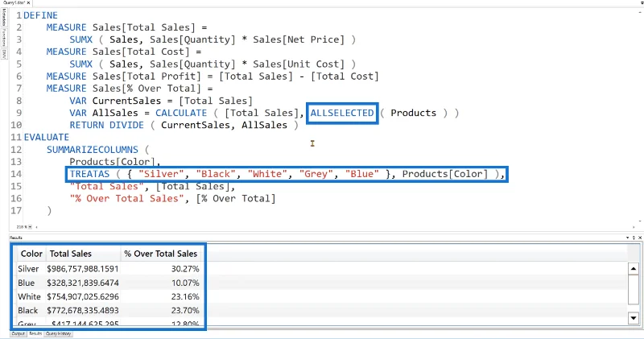The image size is (644, 339).
Task: Click SUMMARIZECOLUMNS on line 12
Action: pyautogui.click(x=93, y=150)
